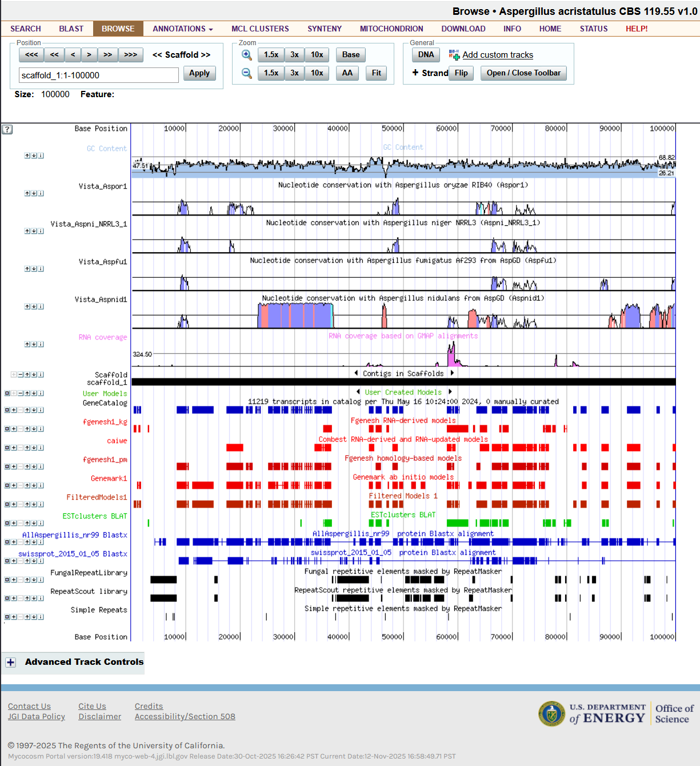Move the GeneCatalog track up with arrow icon
The height and width of the screenshot is (766, 700).
27,410
